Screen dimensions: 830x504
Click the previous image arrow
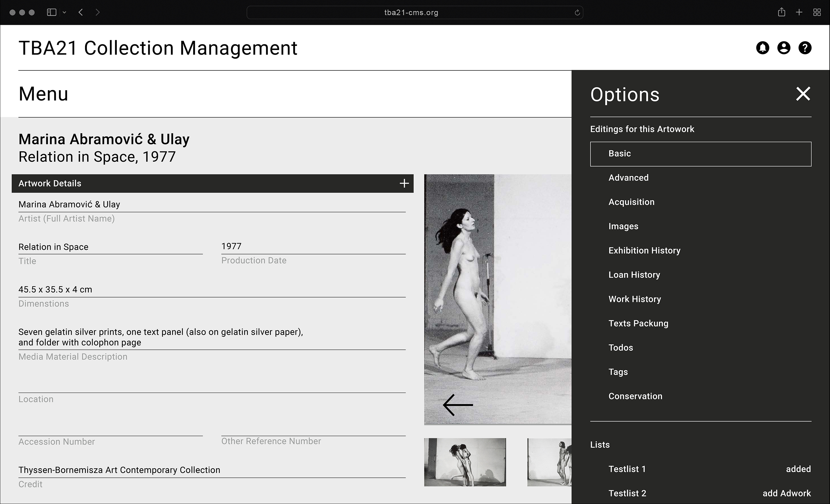click(x=458, y=405)
